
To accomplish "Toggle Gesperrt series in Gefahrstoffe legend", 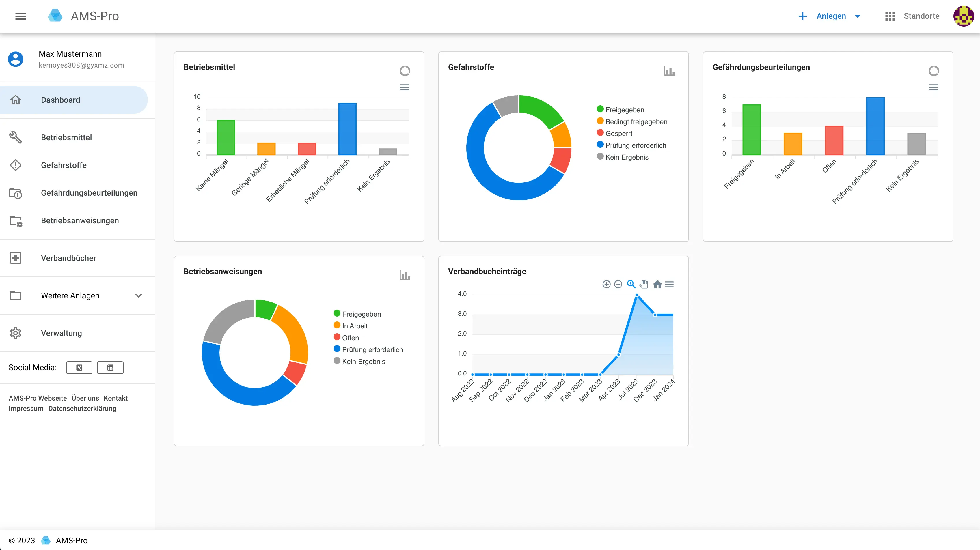I will (x=618, y=133).
